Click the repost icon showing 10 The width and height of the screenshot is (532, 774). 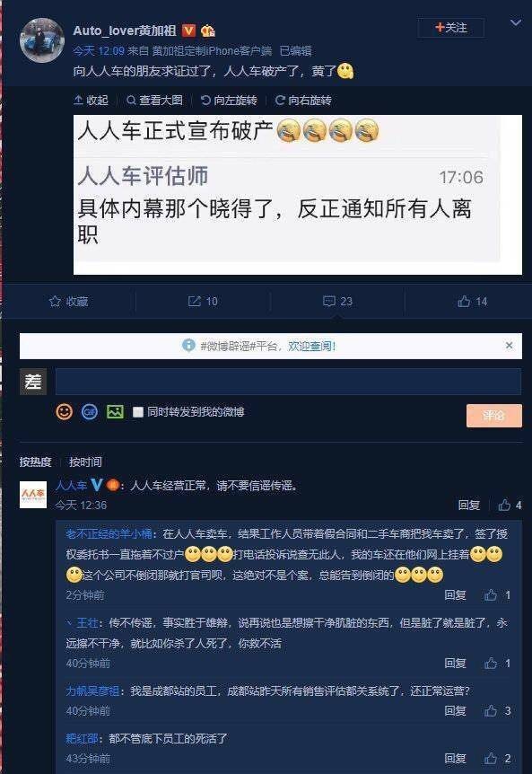[195, 301]
